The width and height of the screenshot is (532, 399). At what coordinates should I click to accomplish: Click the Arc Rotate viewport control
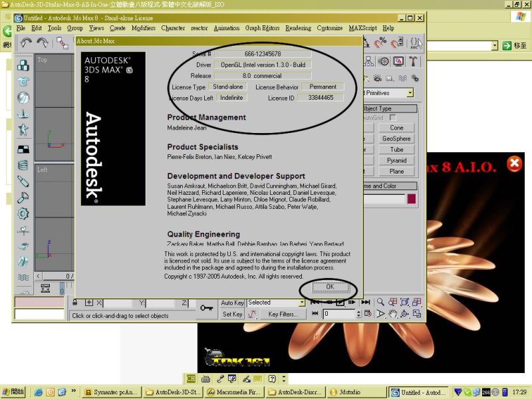[x=404, y=314]
